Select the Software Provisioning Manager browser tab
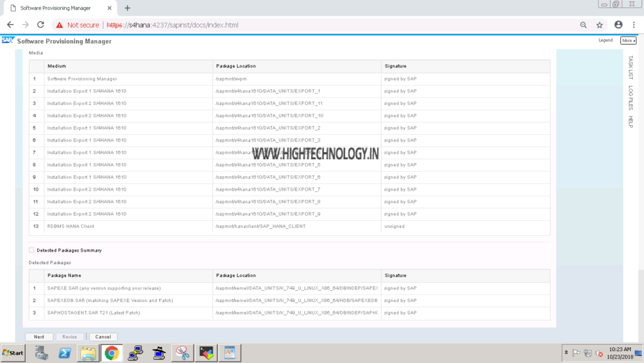644x363 pixels. [60, 8]
